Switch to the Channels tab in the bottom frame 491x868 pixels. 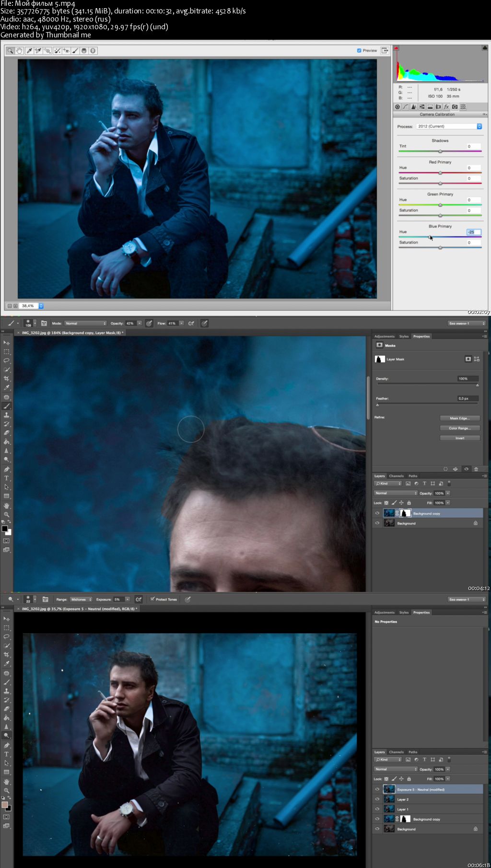click(397, 752)
